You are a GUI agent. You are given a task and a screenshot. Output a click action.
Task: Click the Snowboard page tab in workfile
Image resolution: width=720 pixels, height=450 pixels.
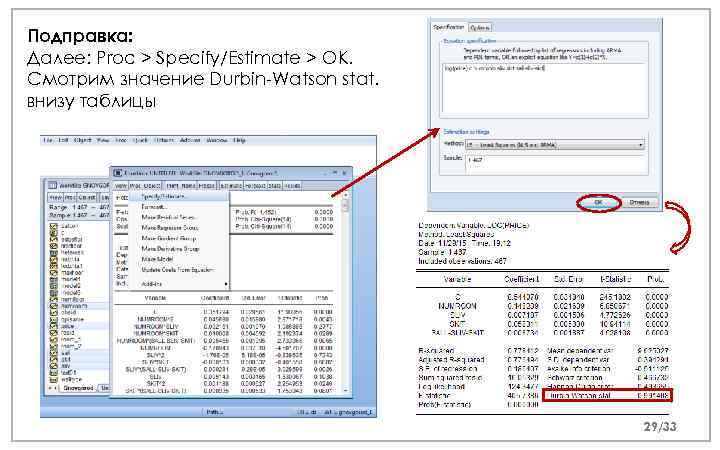(78, 388)
